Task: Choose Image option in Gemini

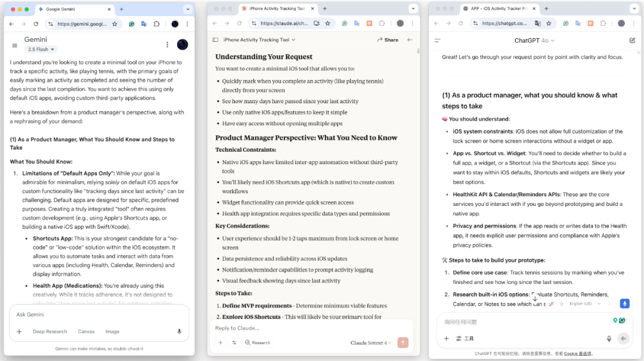Action: [112, 331]
